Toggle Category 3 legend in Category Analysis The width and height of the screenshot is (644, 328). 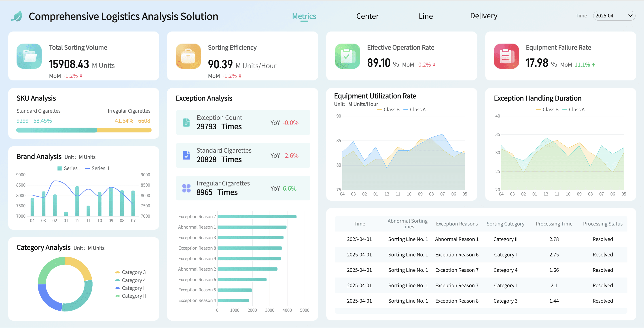(x=131, y=272)
